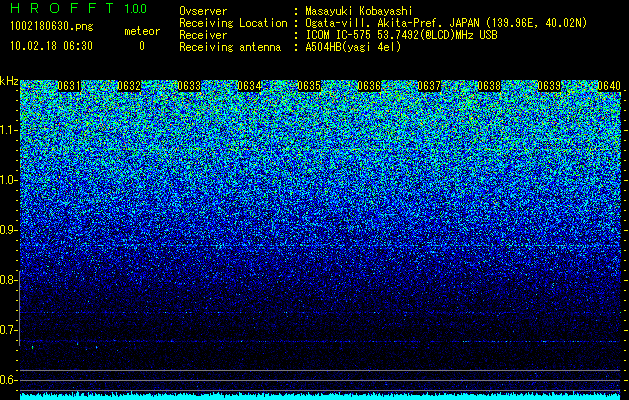Viewport: 629px width, 400px height.
Task: Click the 0631 time marker
Action: click(x=69, y=86)
